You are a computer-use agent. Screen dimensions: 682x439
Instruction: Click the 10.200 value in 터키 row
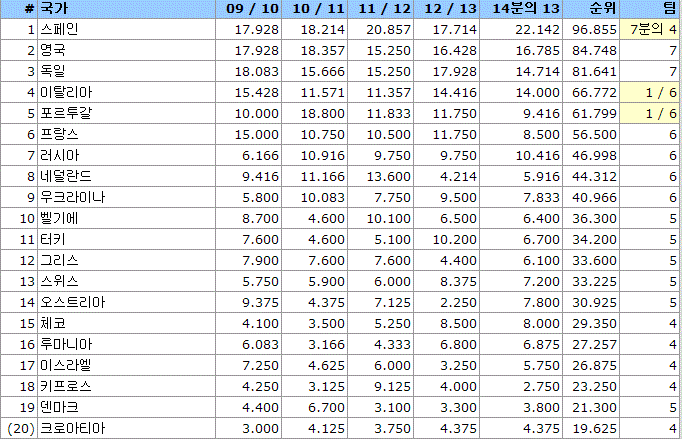[x=455, y=239]
